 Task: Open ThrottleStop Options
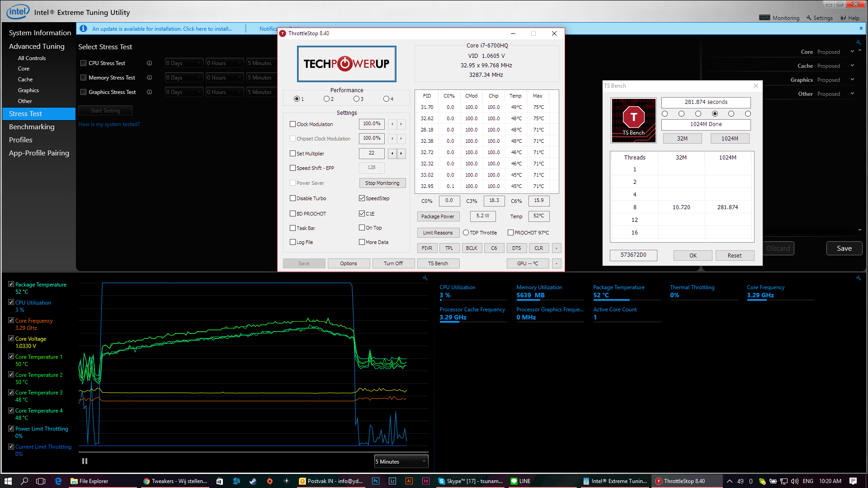click(349, 263)
